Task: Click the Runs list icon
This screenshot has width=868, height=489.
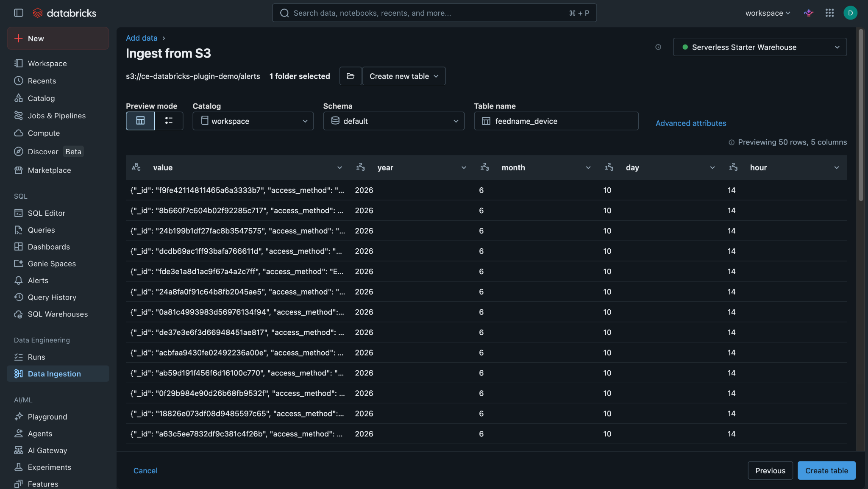Action: [x=19, y=357]
